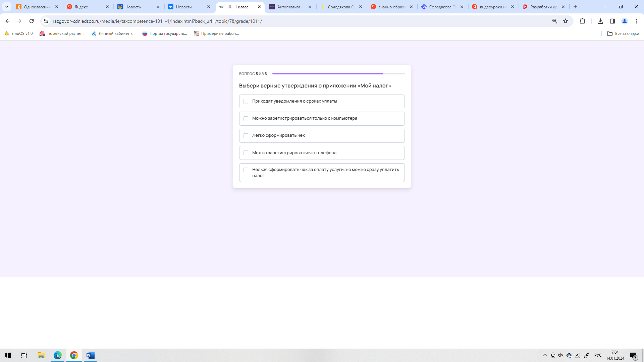Click the browser forward arrow
This screenshot has height=362, width=644.
[19, 21]
